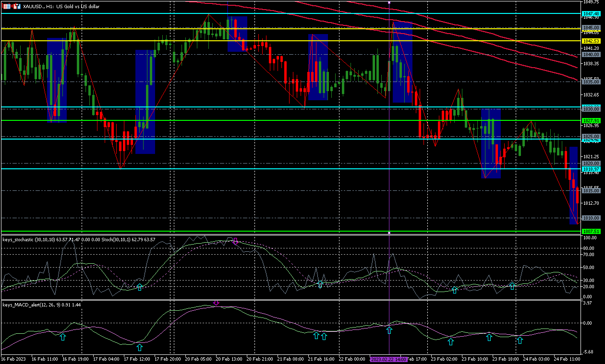Image resolution: width=605 pixels, height=364 pixels.
Task: Click the 50.00 stochastic scale value
Action: pyautogui.click(x=590, y=268)
